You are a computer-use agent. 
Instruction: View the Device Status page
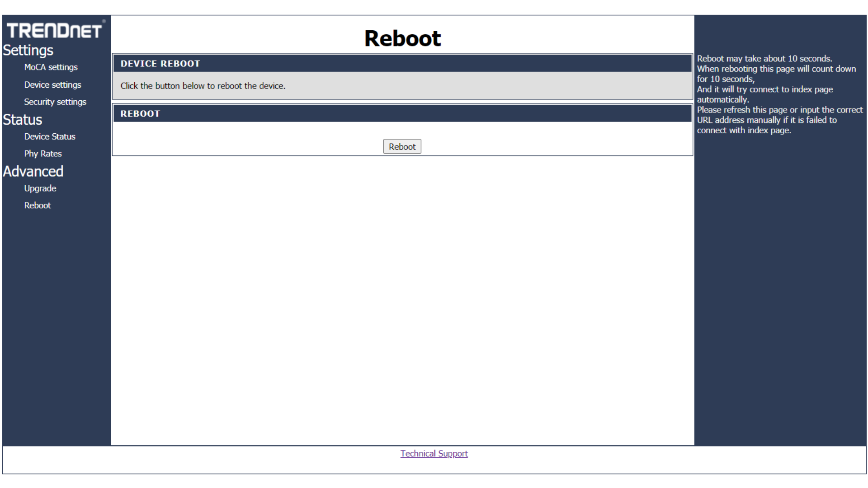pyautogui.click(x=50, y=136)
